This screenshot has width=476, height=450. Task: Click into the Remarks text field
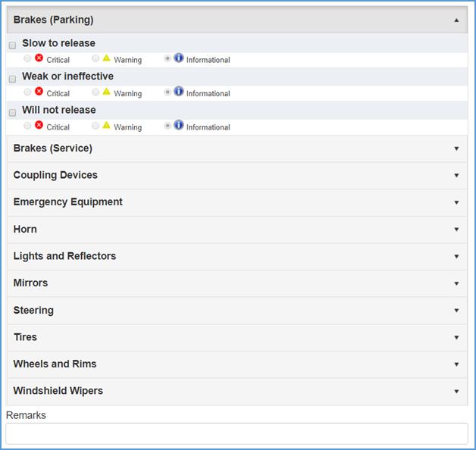tap(236, 433)
